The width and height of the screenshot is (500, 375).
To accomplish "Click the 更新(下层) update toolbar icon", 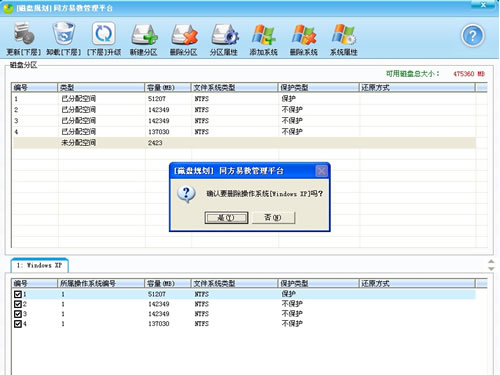I will [x=24, y=33].
